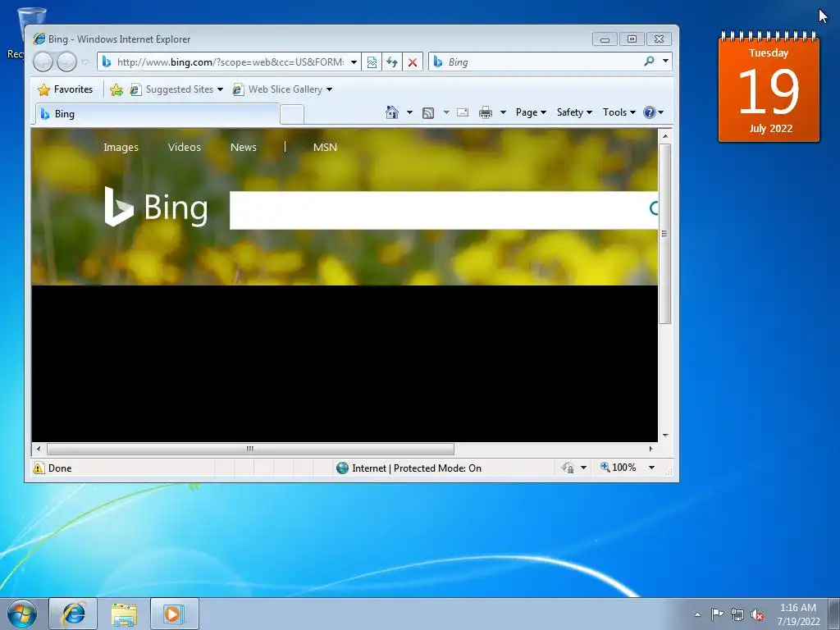The image size is (840, 630).
Task: Show hidden tray icons arrow
Action: point(697,614)
